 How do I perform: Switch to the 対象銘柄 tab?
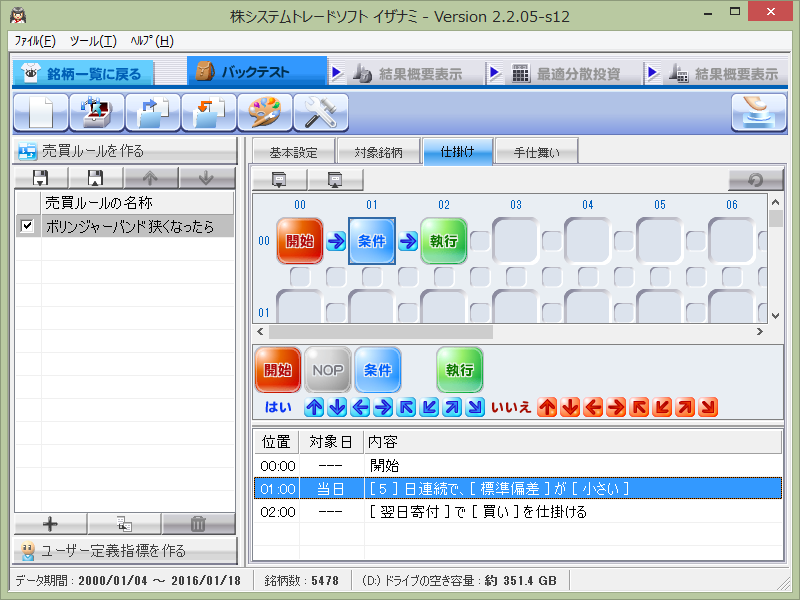[379, 152]
